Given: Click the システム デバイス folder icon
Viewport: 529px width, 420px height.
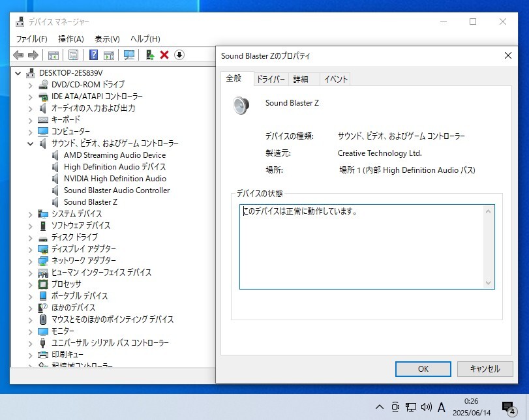Looking at the screenshot, I should click(43, 214).
